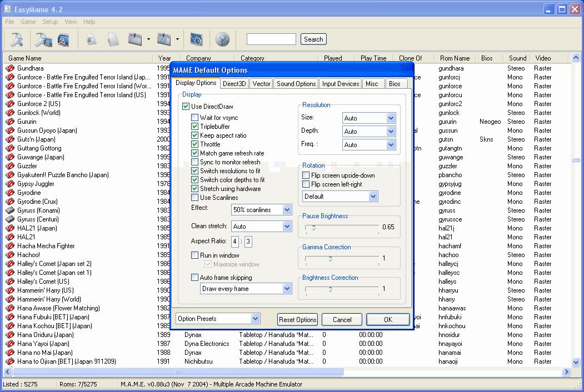The width and height of the screenshot is (584, 392).
Task: Open the Effect 50% scanlines dropdown
Action: pyautogui.click(x=287, y=210)
